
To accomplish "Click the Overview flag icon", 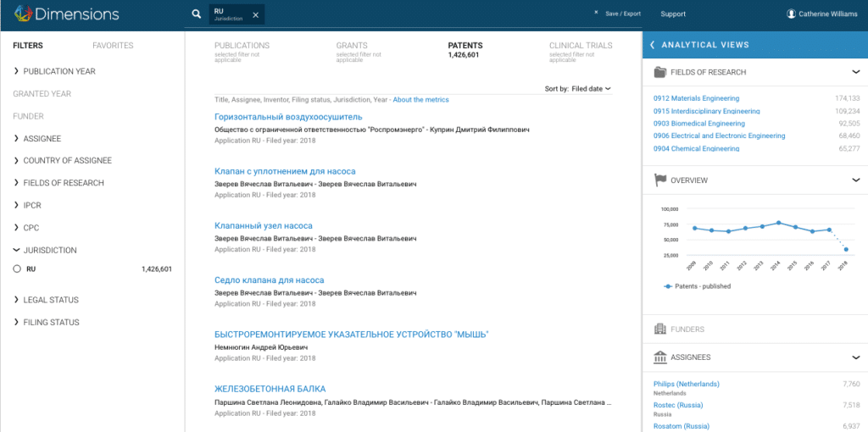I will 660,180.
